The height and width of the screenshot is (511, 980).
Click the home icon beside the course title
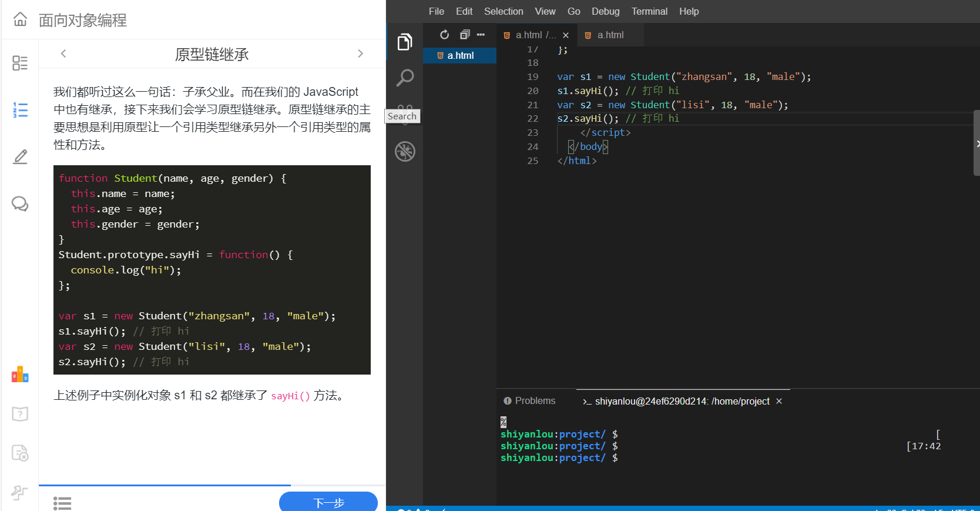click(20, 19)
